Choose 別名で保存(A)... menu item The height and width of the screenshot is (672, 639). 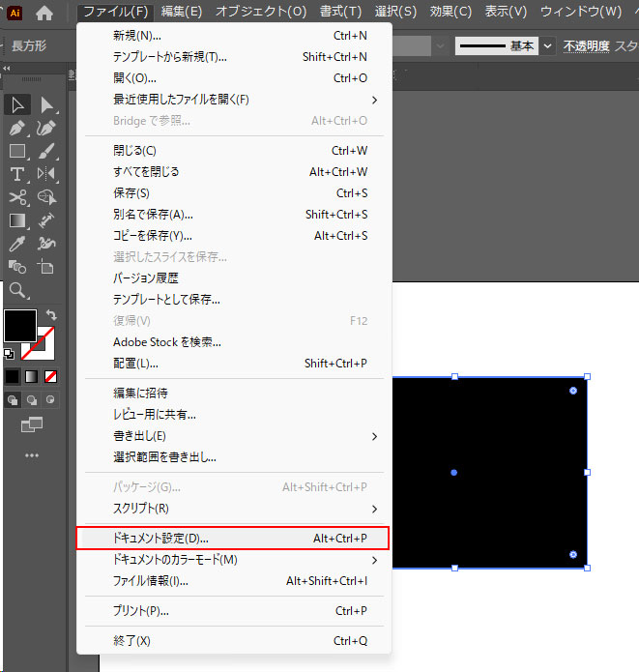point(234,215)
